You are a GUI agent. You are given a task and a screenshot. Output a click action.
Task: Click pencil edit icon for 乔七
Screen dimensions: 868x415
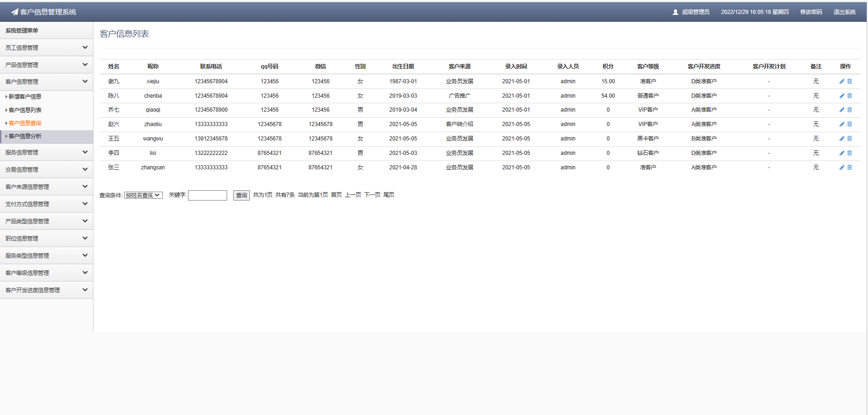841,110
